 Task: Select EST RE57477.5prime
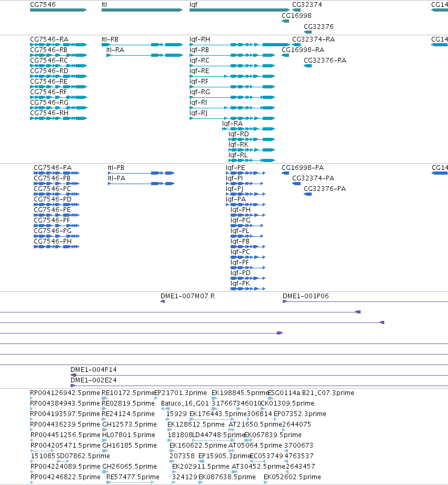(x=133, y=477)
